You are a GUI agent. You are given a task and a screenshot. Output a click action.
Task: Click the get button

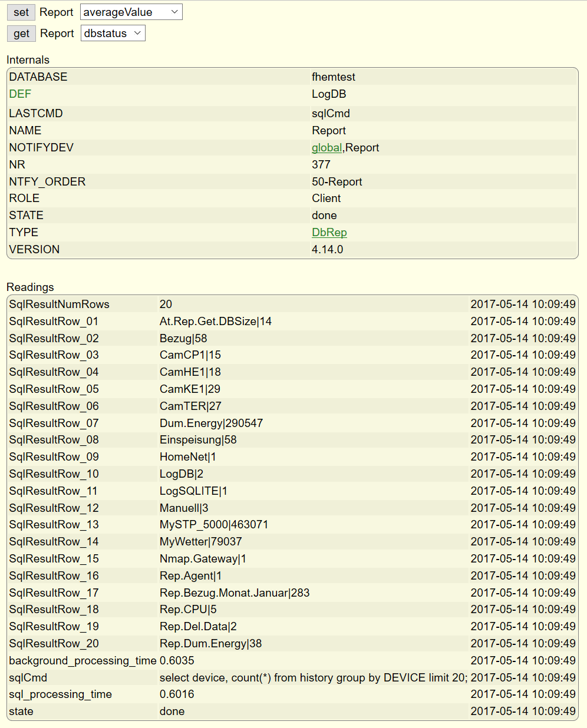21,34
